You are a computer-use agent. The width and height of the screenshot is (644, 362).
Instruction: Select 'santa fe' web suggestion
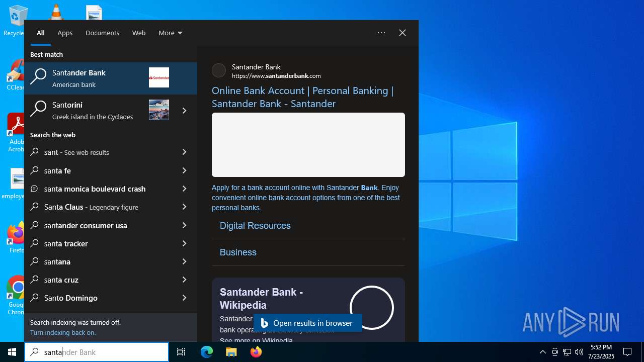tap(98, 170)
